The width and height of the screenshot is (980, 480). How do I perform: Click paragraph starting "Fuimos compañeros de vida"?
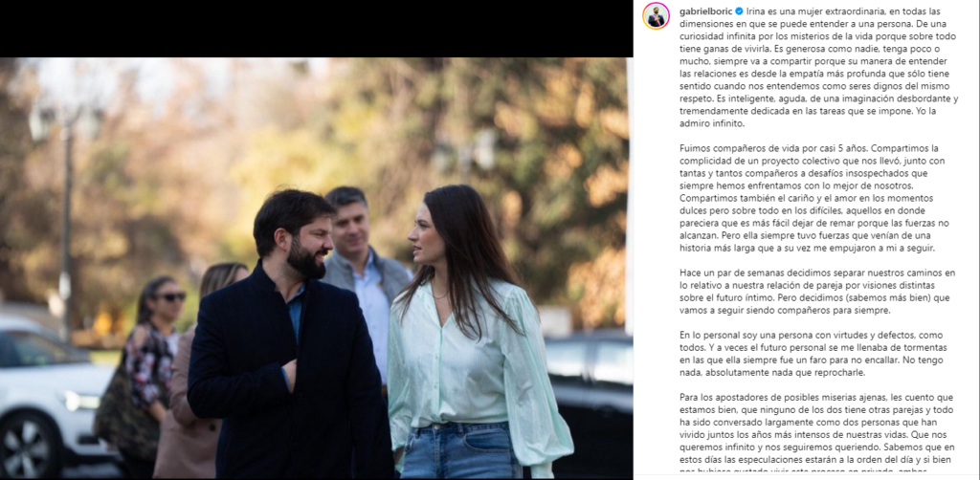(817, 199)
